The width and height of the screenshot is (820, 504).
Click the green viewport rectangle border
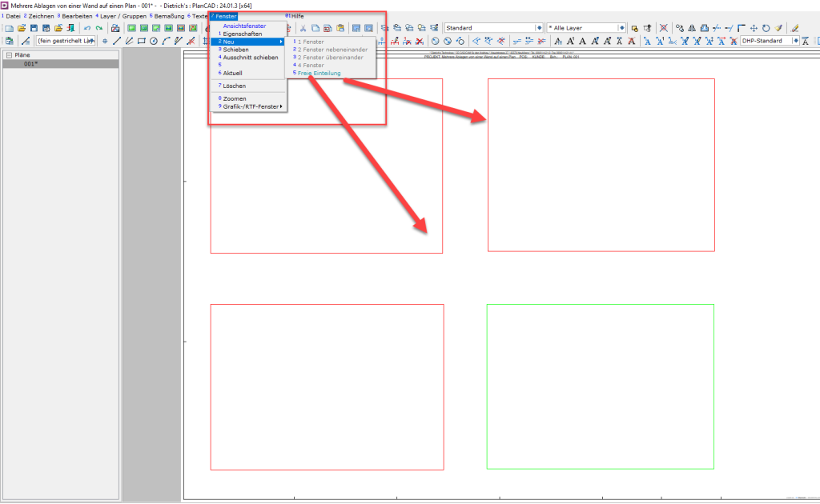point(487,384)
